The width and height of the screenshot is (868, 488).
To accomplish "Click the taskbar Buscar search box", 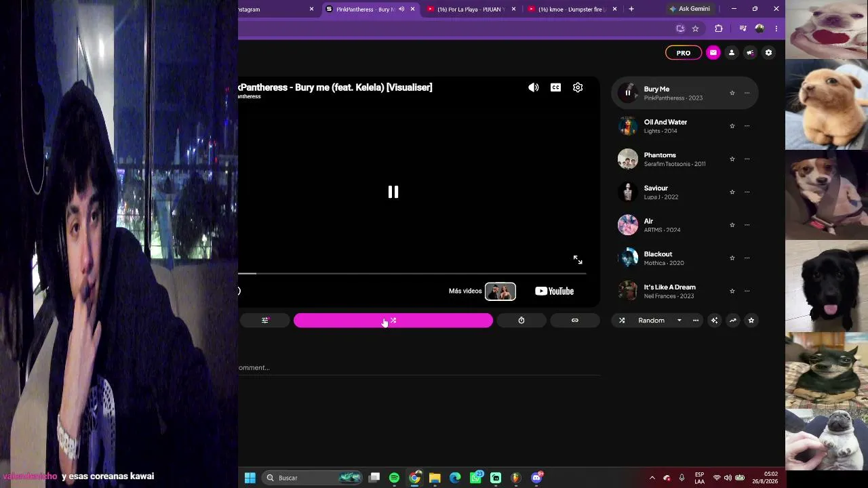I will 312,478.
